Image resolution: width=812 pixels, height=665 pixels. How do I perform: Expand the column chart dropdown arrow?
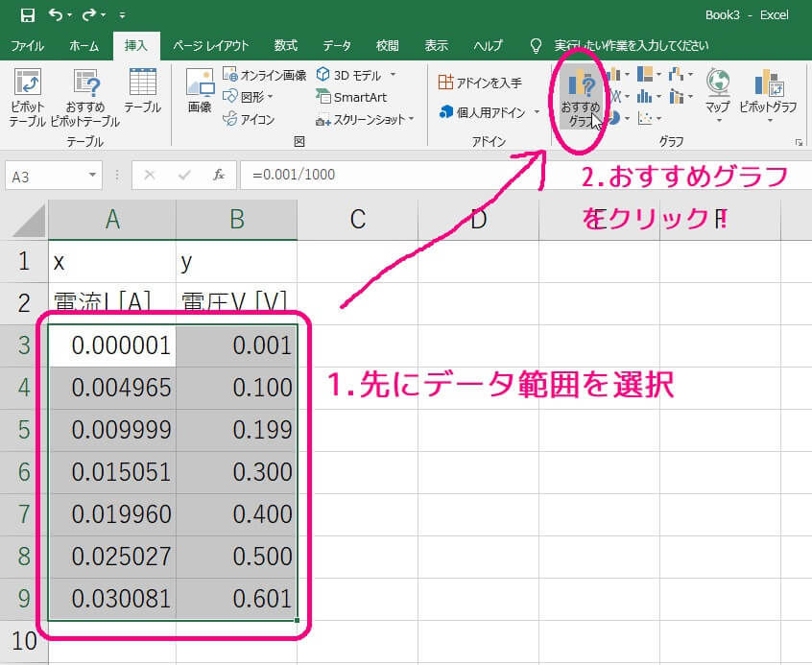627,75
